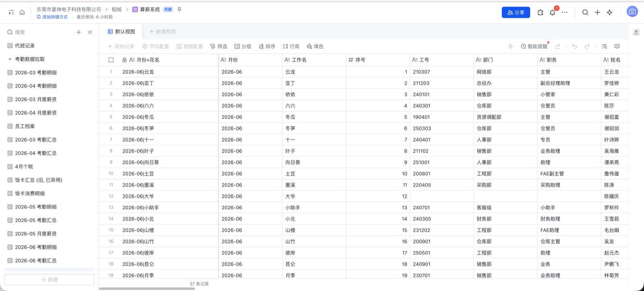Image resolution: width=644 pixels, height=291 pixels.
Task: Focus the sidebar 搜索 search field
Action: (40, 32)
